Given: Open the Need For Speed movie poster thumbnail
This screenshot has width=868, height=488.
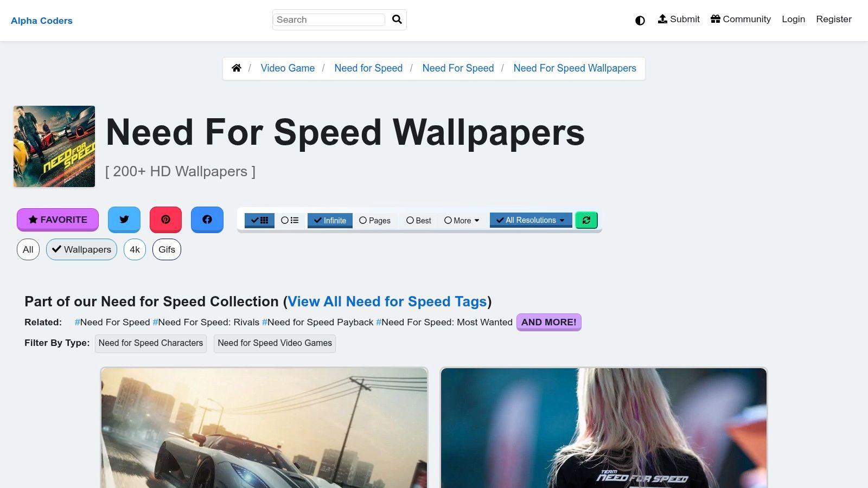Looking at the screenshot, I should click(54, 146).
